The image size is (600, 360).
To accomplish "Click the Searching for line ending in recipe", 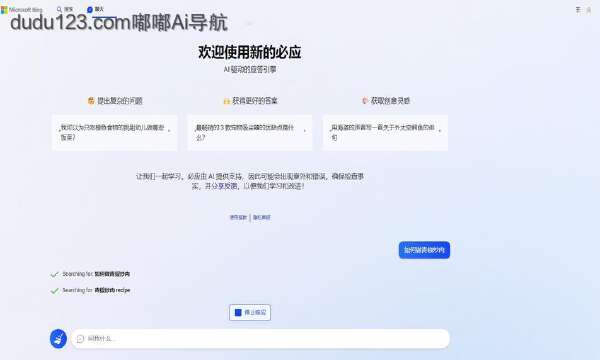I will click(x=90, y=290).
